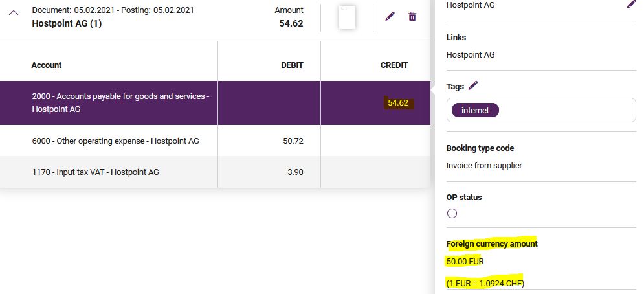Open the attached document thumbnail
The height and width of the screenshot is (294, 644).
coord(347,17)
